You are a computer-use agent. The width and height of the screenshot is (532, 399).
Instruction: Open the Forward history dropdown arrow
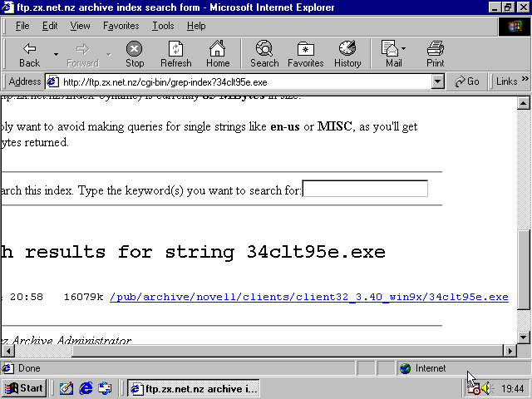point(109,54)
